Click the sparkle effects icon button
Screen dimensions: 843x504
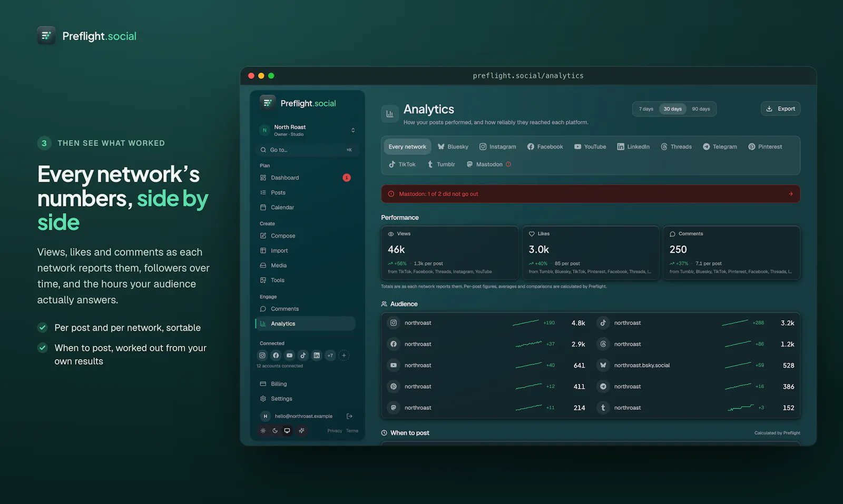click(x=301, y=430)
